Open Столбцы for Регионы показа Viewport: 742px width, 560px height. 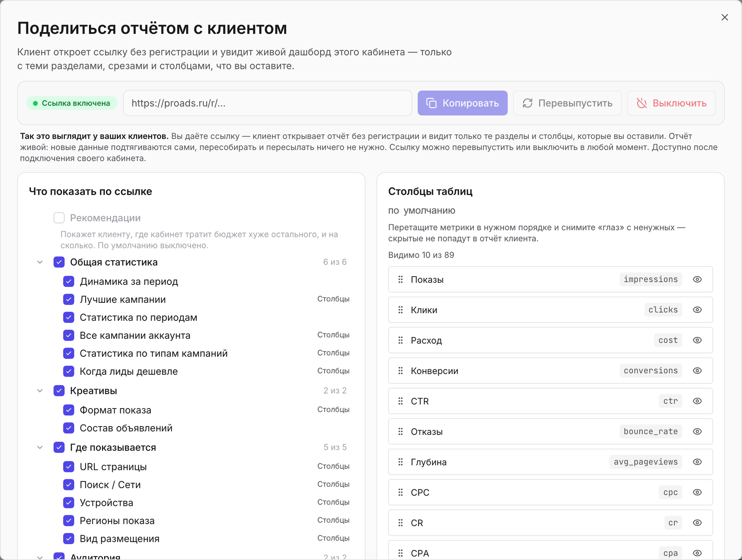pos(333,520)
